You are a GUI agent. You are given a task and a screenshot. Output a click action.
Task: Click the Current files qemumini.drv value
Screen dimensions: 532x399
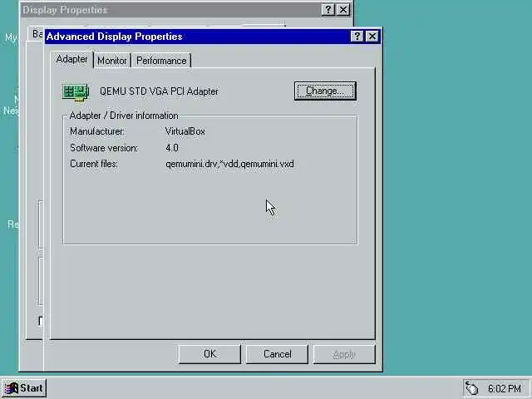click(x=229, y=164)
